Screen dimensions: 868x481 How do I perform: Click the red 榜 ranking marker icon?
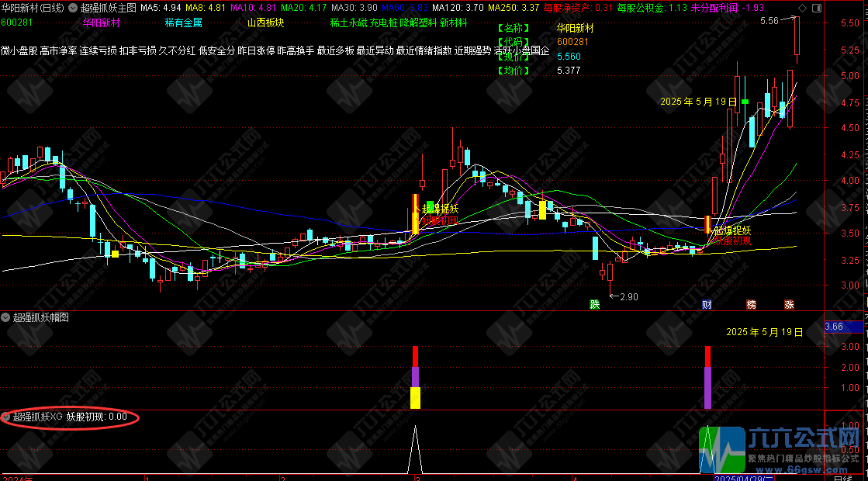click(750, 304)
